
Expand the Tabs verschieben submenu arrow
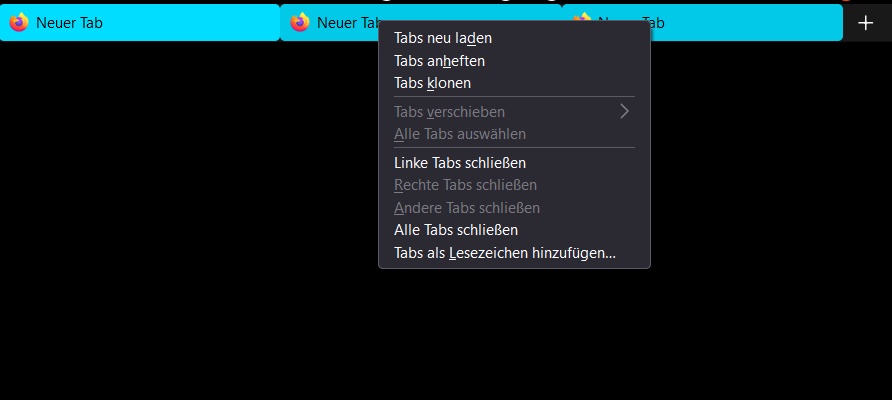625,111
